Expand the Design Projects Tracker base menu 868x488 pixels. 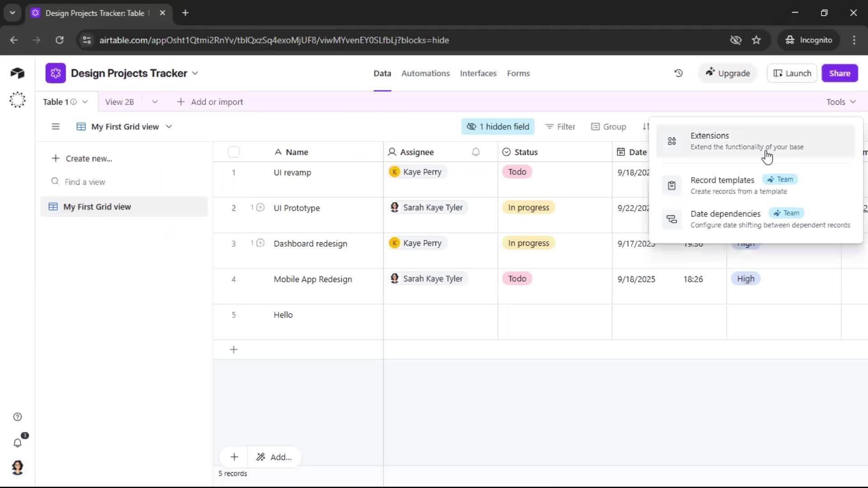click(195, 73)
